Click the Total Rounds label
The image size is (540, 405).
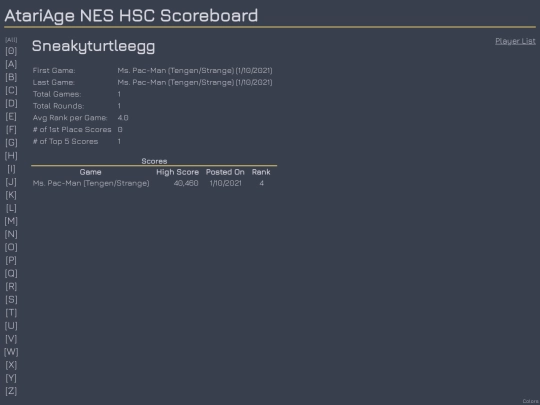[58, 106]
